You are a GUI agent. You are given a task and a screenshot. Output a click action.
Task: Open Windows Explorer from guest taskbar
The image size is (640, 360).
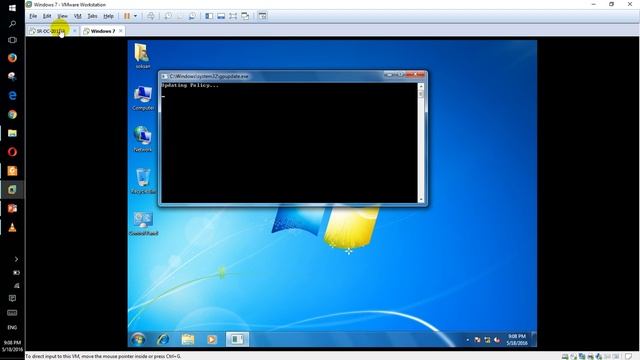click(x=188, y=339)
